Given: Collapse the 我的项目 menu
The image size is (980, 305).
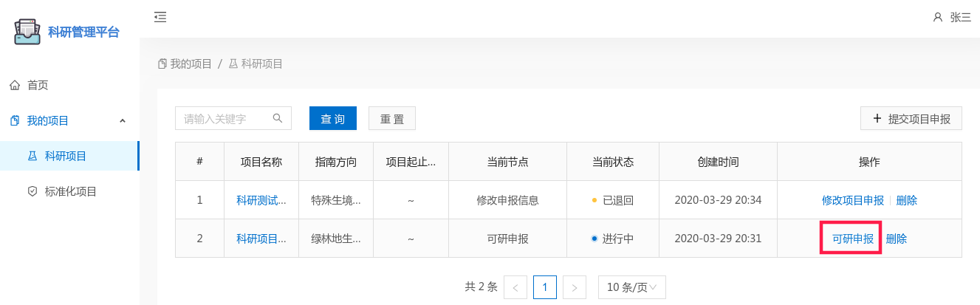Looking at the screenshot, I should point(123,120).
